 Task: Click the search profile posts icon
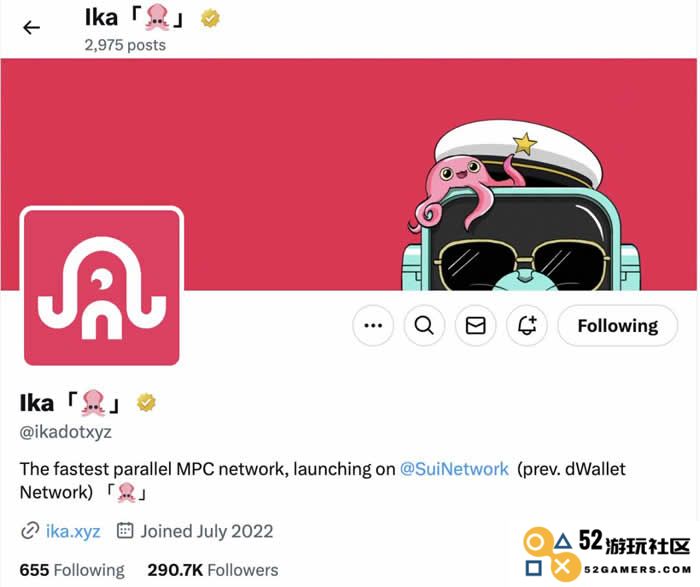(424, 325)
